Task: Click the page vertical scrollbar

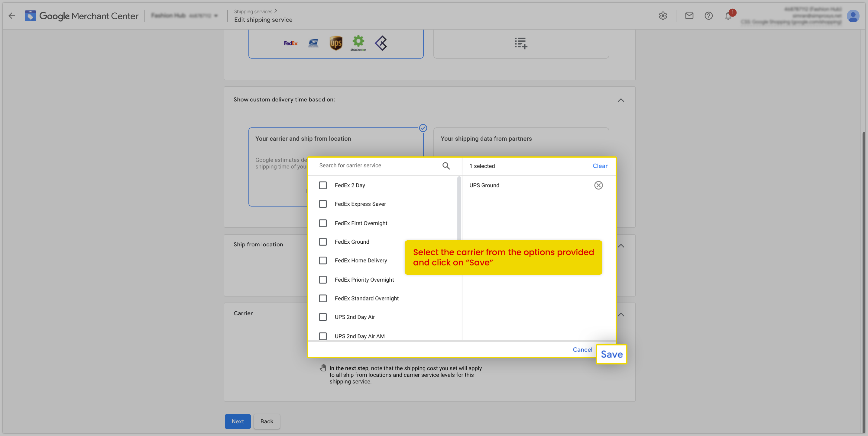Action: tap(865, 282)
